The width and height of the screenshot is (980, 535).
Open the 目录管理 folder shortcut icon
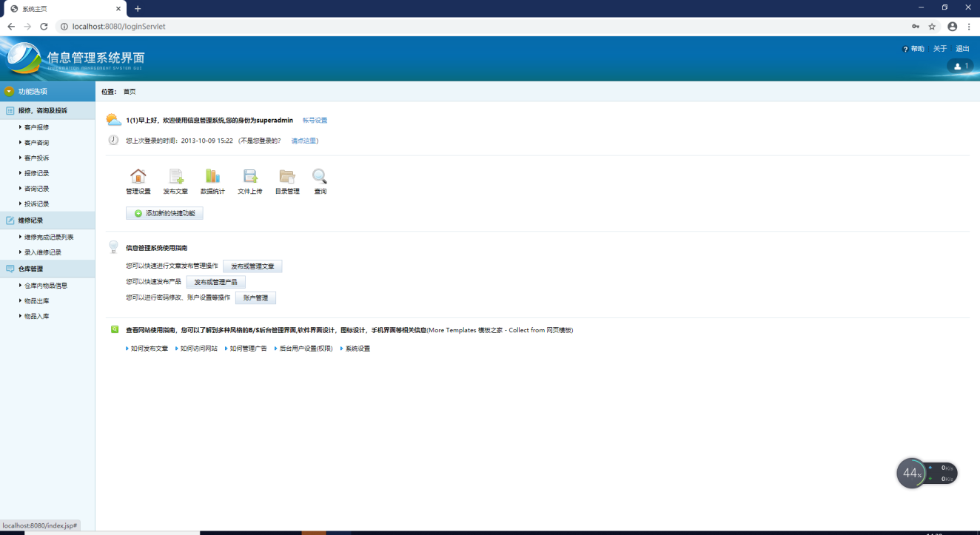[x=287, y=176]
